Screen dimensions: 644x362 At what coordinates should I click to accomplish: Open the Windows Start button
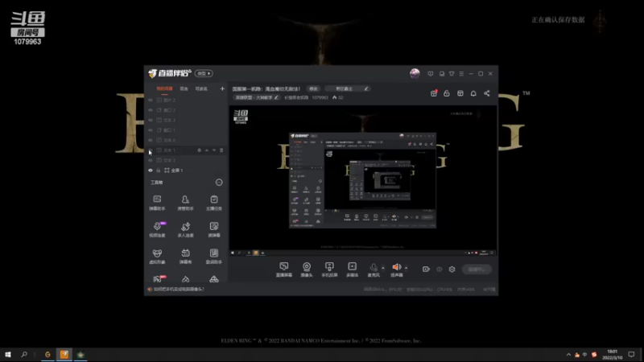pyautogui.click(x=8, y=354)
